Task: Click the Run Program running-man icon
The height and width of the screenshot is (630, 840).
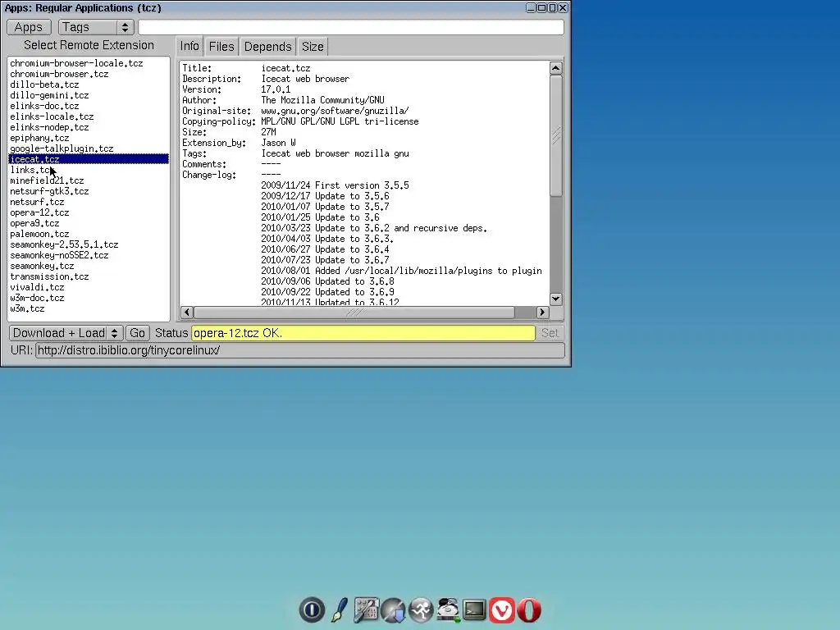Action: coord(421,610)
